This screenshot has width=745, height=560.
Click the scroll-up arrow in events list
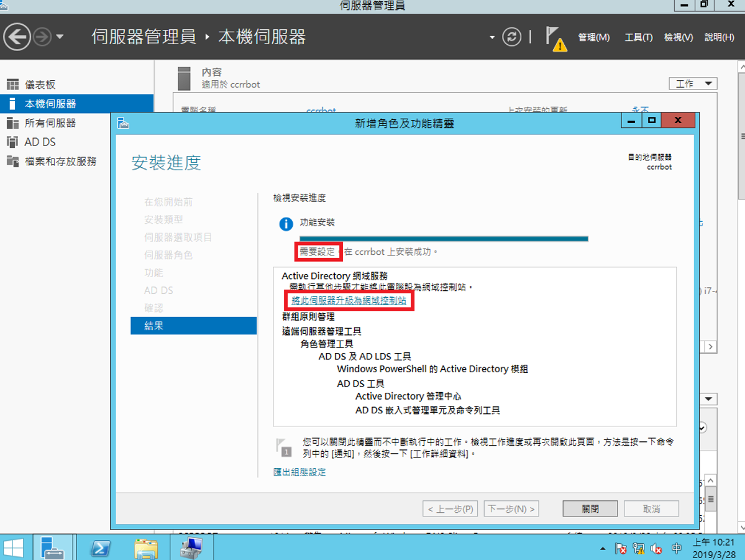click(710, 480)
